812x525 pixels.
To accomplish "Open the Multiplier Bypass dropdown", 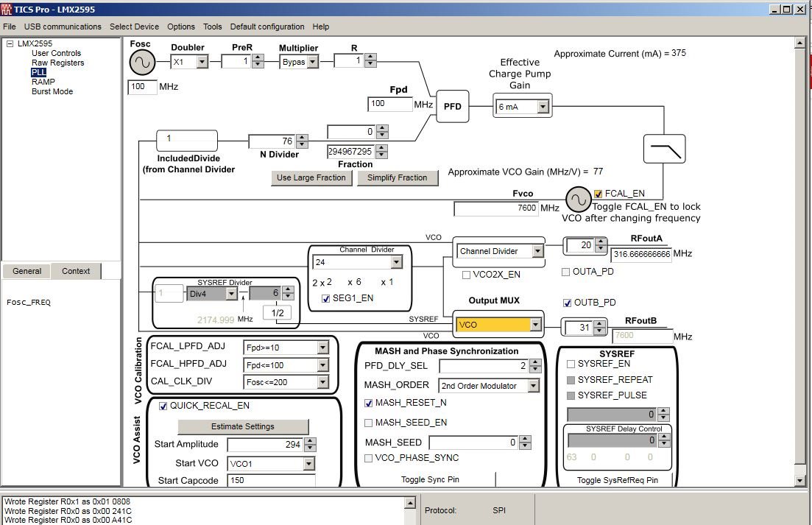I will coord(312,62).
